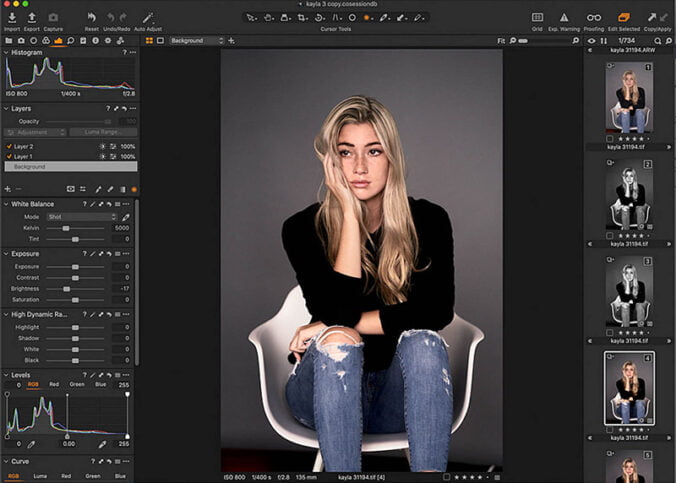The height and width of the screenshot is (483, 676).
Task: Collapse the White Balance panel
Action: click(6, 204)
